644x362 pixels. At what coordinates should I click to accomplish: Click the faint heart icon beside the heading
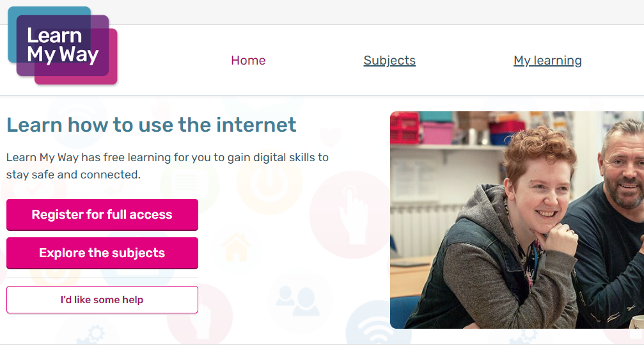[x=331, y=136]
